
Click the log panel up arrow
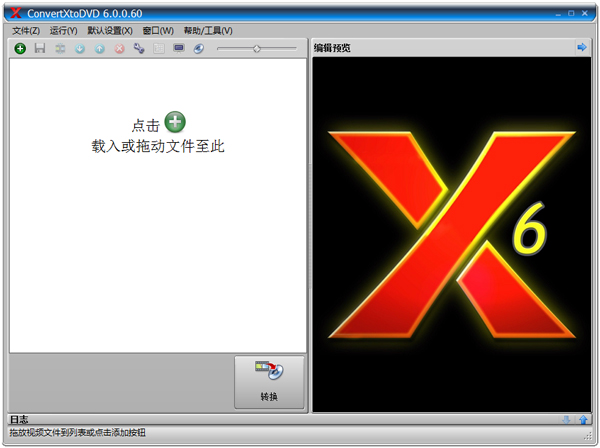coord(583,420)
